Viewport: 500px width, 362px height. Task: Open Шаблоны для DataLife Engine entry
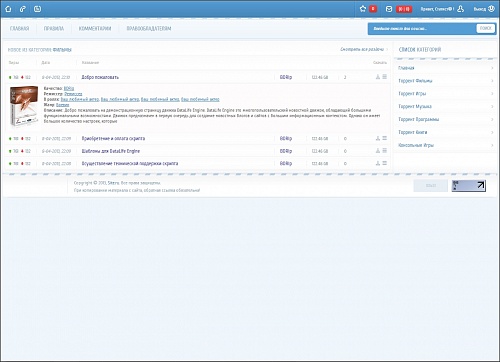tap(111, 151)
